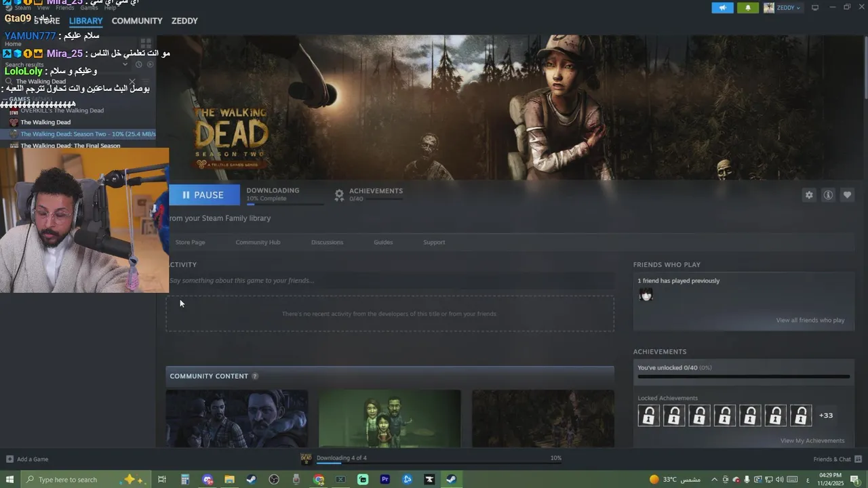Click Add a Game
868x488 pixels.
[27, 459]
